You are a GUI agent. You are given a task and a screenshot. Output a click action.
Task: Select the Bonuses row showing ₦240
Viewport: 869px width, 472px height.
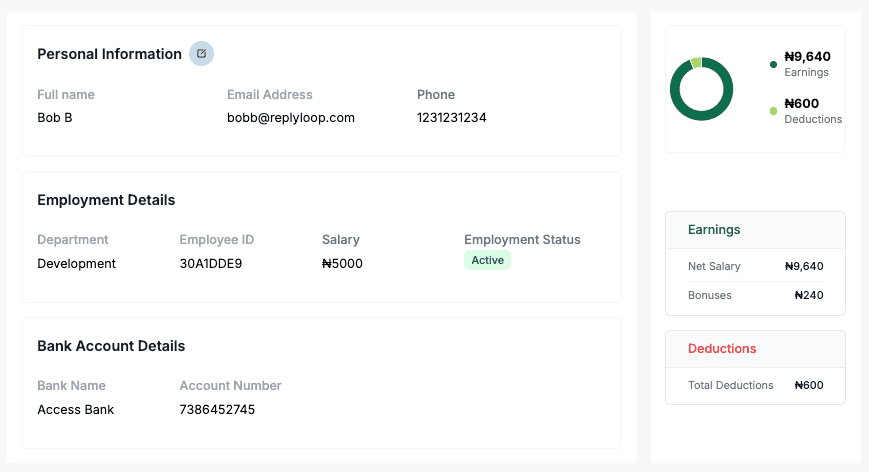click(755, 296)
